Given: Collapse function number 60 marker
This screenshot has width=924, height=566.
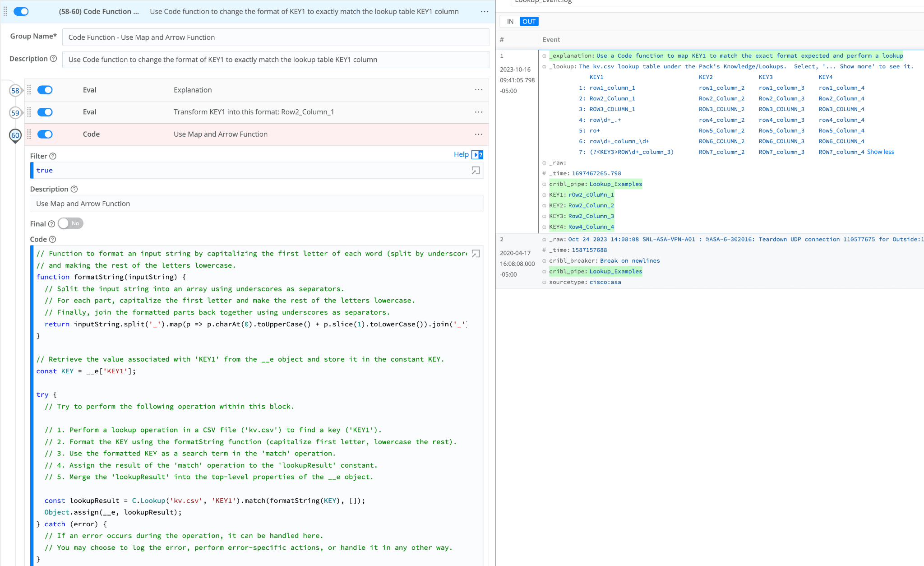Looking at the screenshot, I should pos(15,135).
